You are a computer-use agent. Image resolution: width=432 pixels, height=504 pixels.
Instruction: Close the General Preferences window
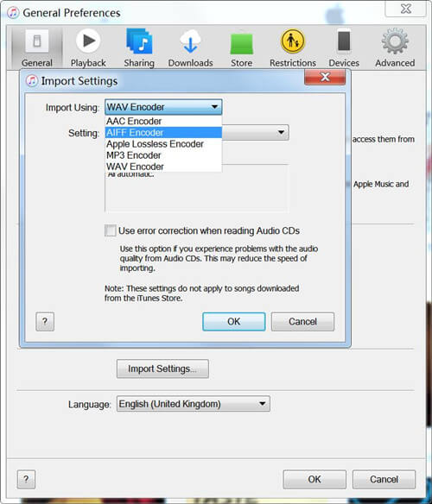406,9
